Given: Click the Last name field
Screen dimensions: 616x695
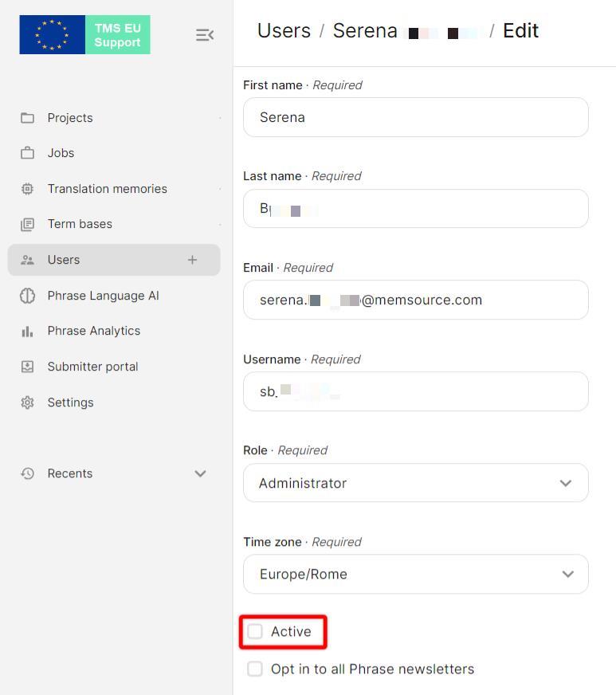Looking at the screenshot, I should tap(416, 209).
